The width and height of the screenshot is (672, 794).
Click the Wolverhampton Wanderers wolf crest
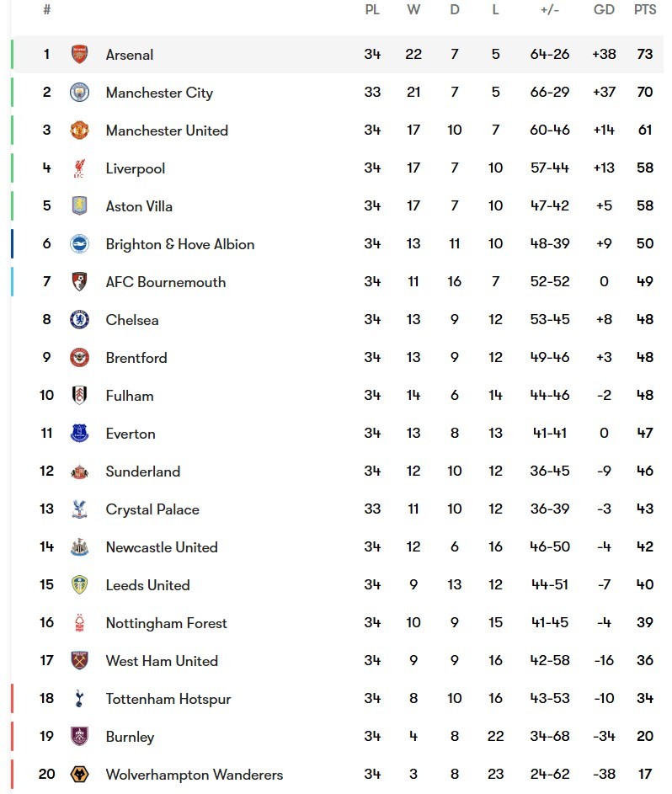[79, 775]
